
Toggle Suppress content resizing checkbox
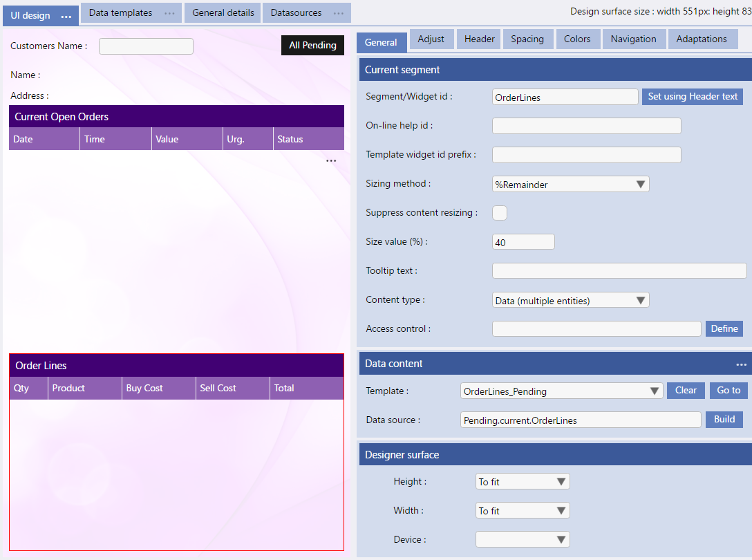point(500,212)
